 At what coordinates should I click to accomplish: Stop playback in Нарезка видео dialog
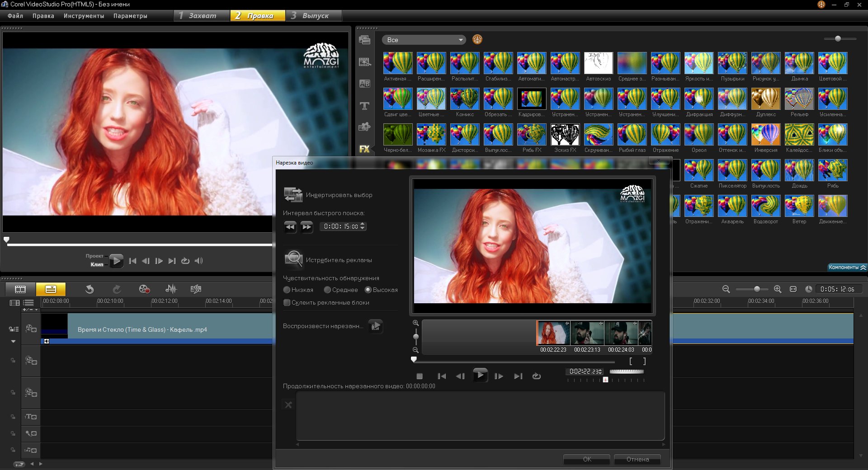[x=419, y=376]
